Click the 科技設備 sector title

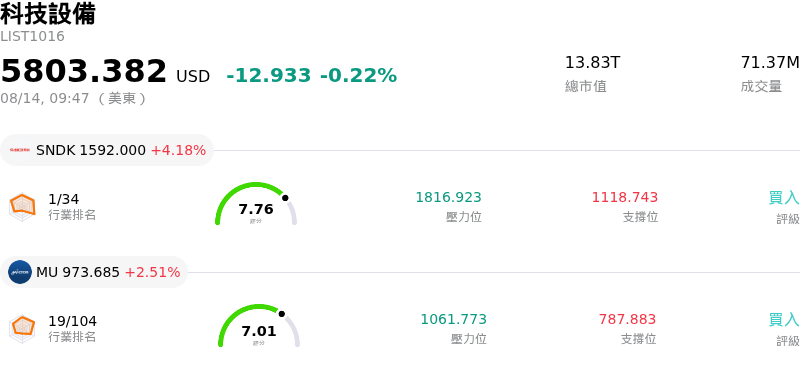(48, 14)
